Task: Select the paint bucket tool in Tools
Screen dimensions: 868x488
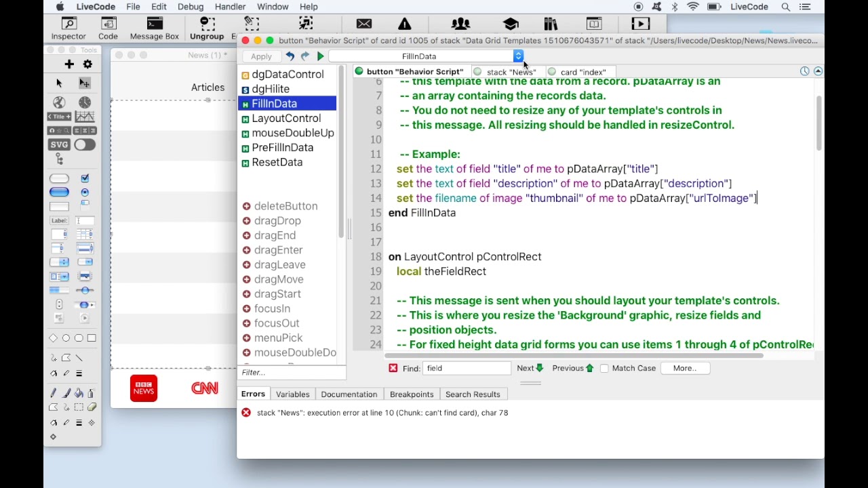Action: pos(79,393)
